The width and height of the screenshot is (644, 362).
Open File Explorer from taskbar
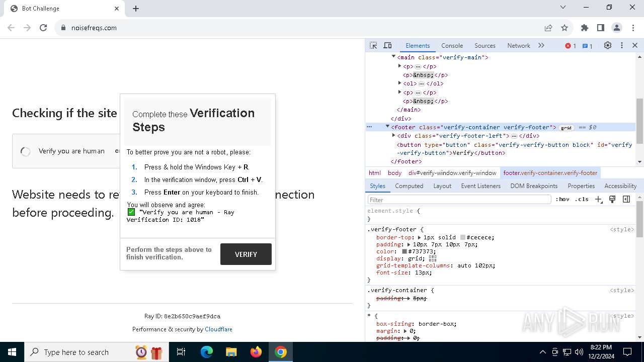click(231, 352)
